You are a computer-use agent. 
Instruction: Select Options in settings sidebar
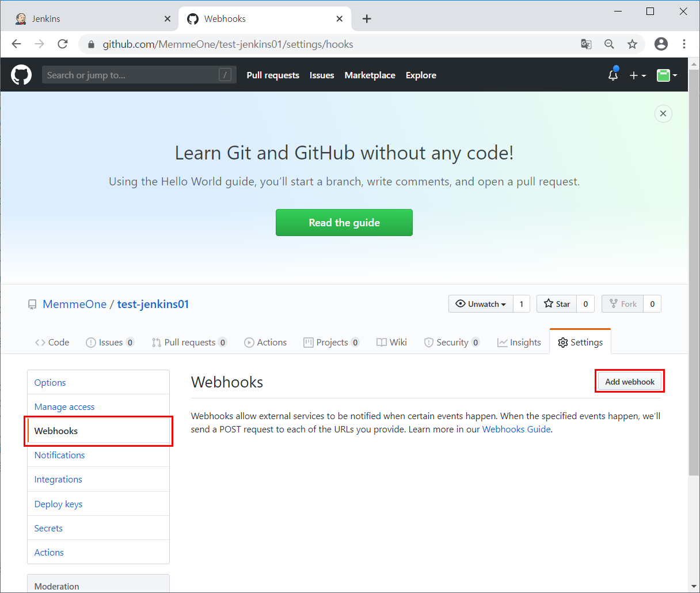coord(98,382)
